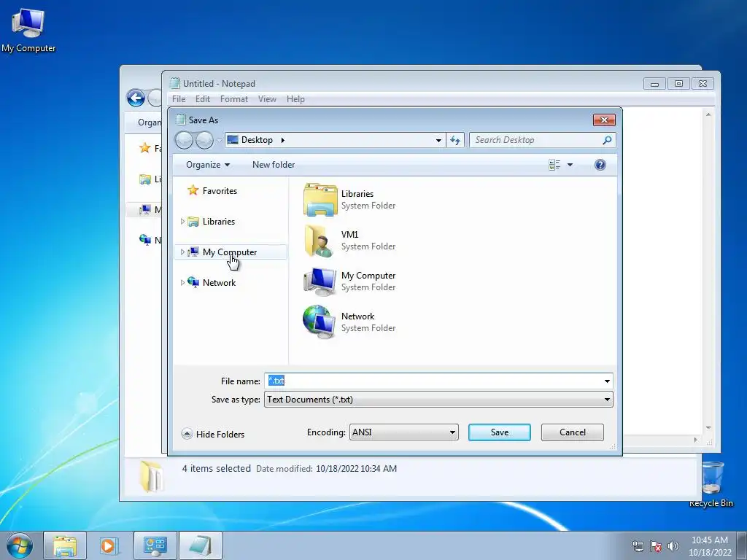Image resolution: width=747 pixels, height=560 pixels.
Task: Select Network in the navigation pane
Action: [219, 282]
